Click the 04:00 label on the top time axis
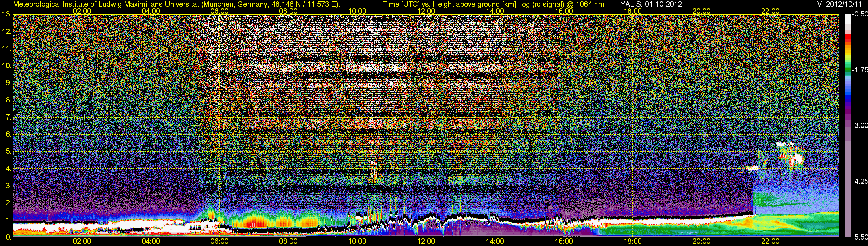The image size is (868, 246). tap(151, 11)
